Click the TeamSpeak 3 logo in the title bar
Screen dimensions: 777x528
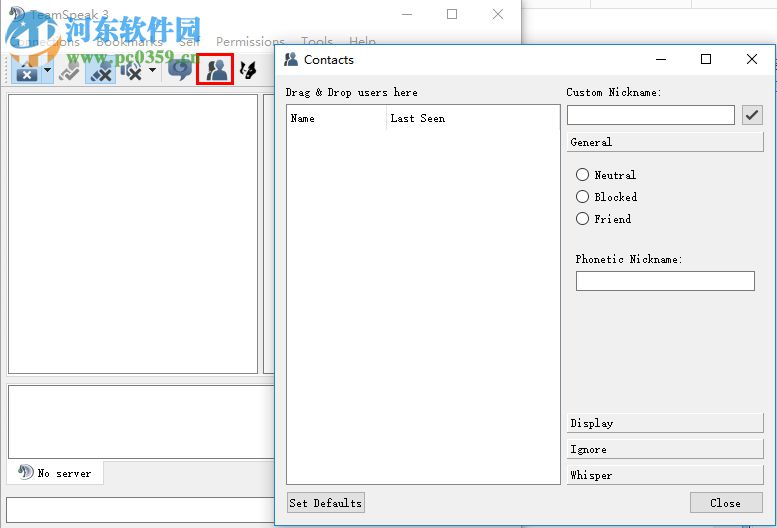click(17, 14)
